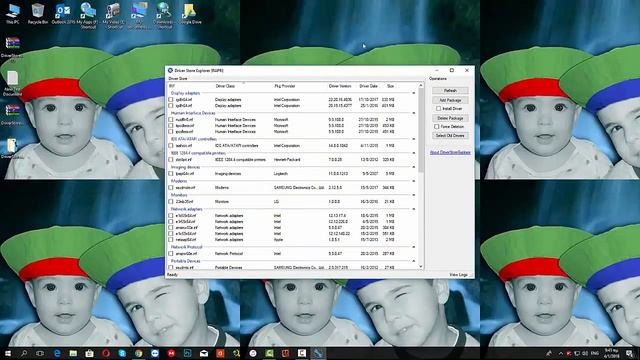640x360 pixels.
Task: Click the active Driver Store Explorer taskbar icon
Action: [318, 353]
